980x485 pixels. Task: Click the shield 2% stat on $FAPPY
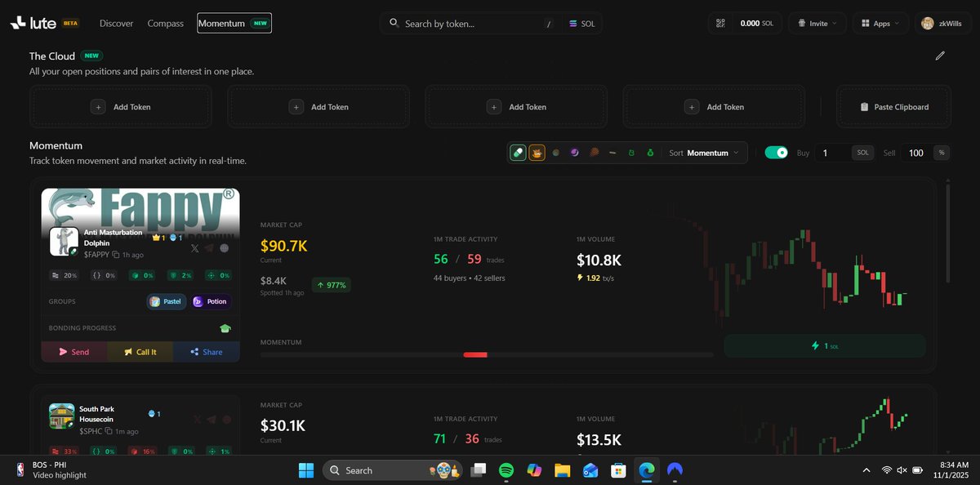pos(180,275)
